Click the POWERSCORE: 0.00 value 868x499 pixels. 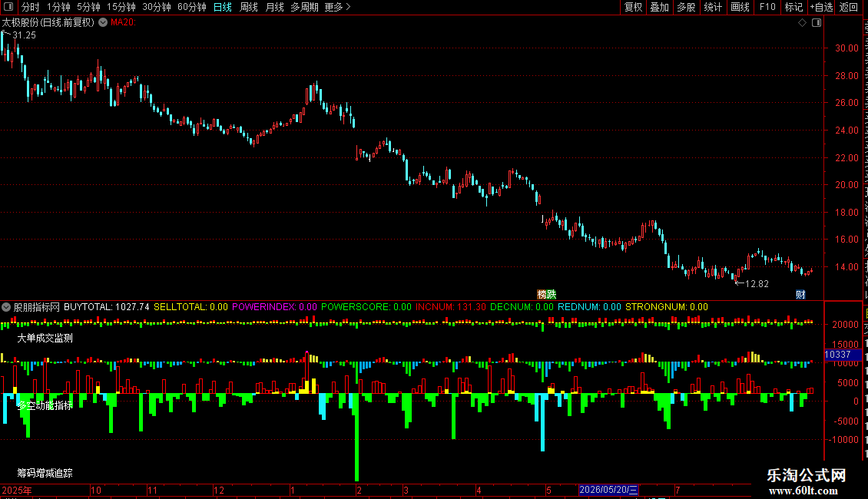(x=366, y=307)
